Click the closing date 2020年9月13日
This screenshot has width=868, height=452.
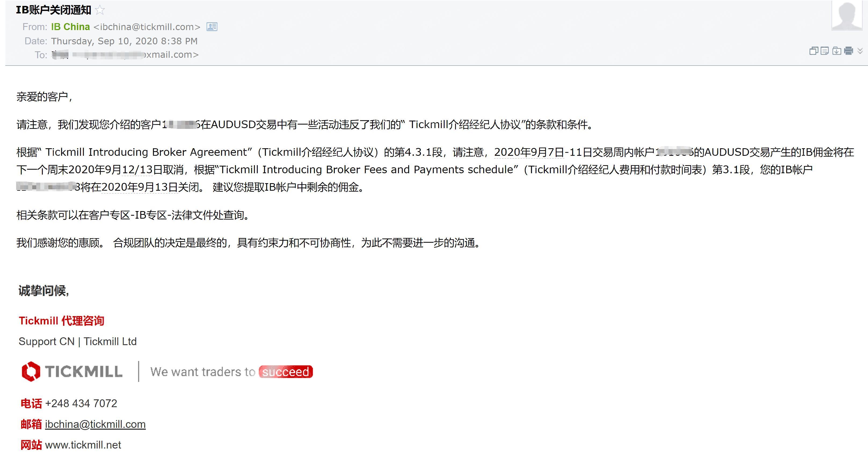point(140,187)
